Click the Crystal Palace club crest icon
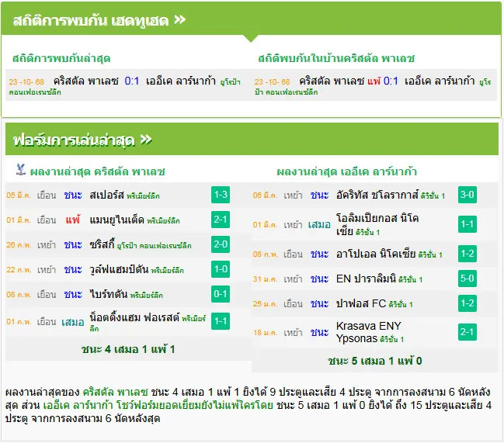The image size is (504, 443). click(x=21, y=169)
